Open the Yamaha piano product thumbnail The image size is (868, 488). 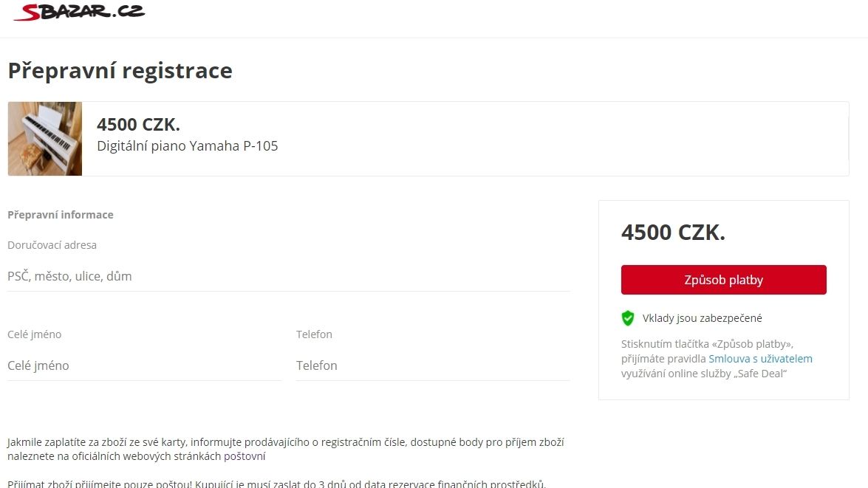point(45,139)
